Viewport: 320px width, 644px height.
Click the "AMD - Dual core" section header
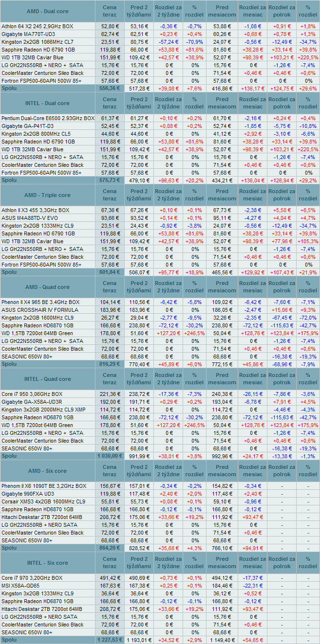pyautogui.click(x=47, y=11)
